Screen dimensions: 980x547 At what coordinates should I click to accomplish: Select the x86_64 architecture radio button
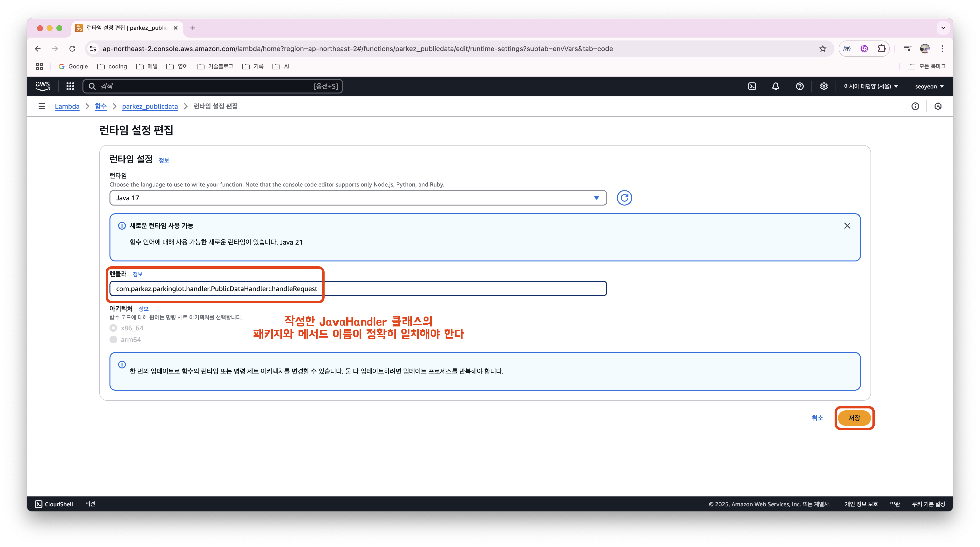coord(113,328)
